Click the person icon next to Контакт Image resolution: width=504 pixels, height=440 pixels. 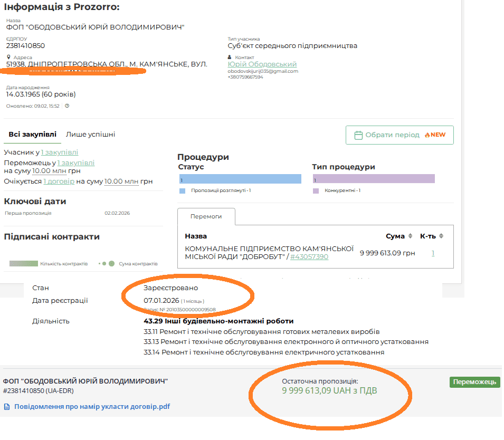pyautogui.click(x=230, y=58)
